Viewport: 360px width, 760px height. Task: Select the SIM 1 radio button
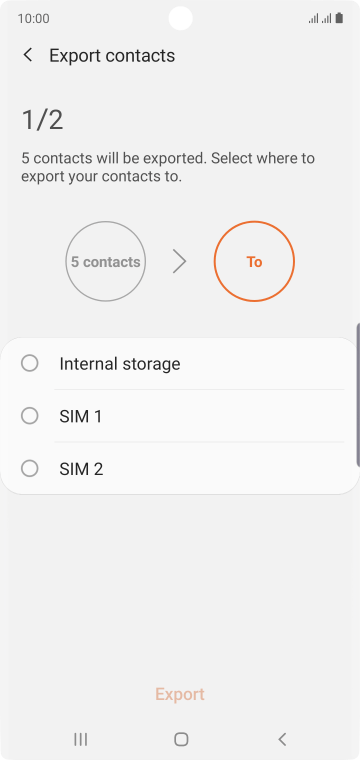30,416
